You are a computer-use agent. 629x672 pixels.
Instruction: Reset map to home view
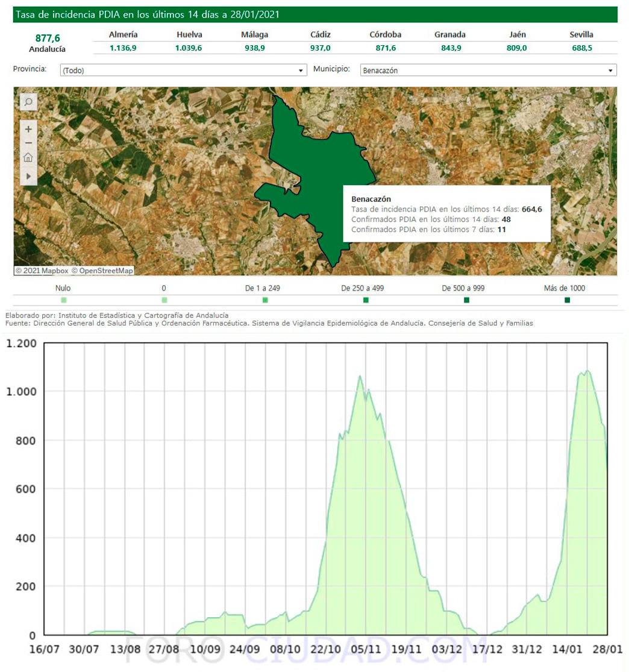[28, 158]
